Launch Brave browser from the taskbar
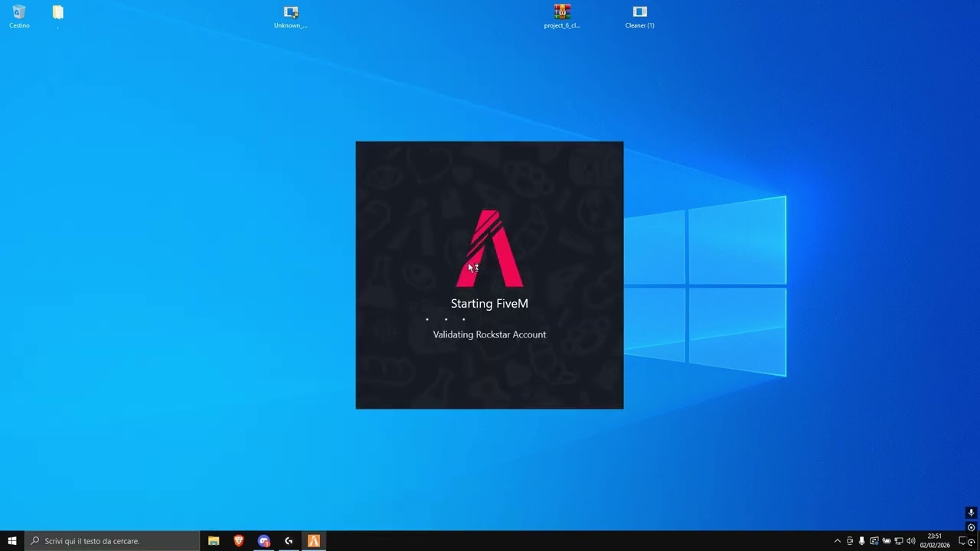This screenshot has width=980, height=551. [x=239, y=541]
